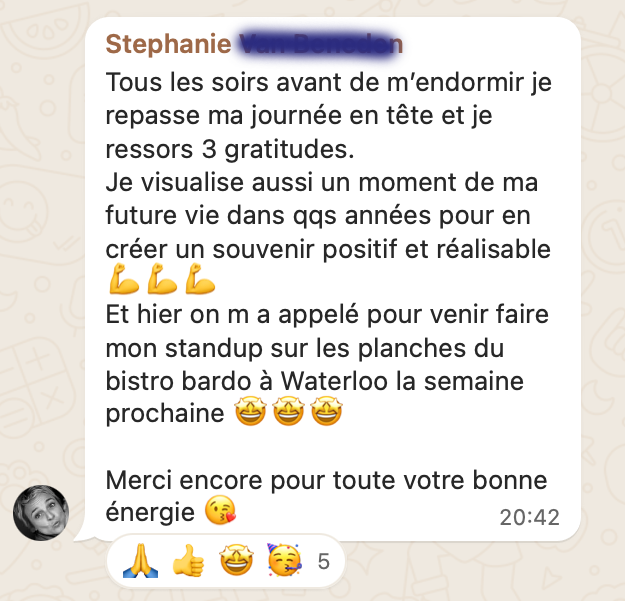
Task: Click the sender name Stephanie
Action: tap(169, 44)
